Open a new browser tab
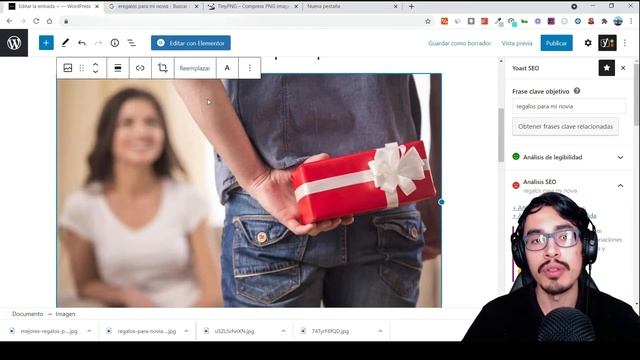 point(411,7)
